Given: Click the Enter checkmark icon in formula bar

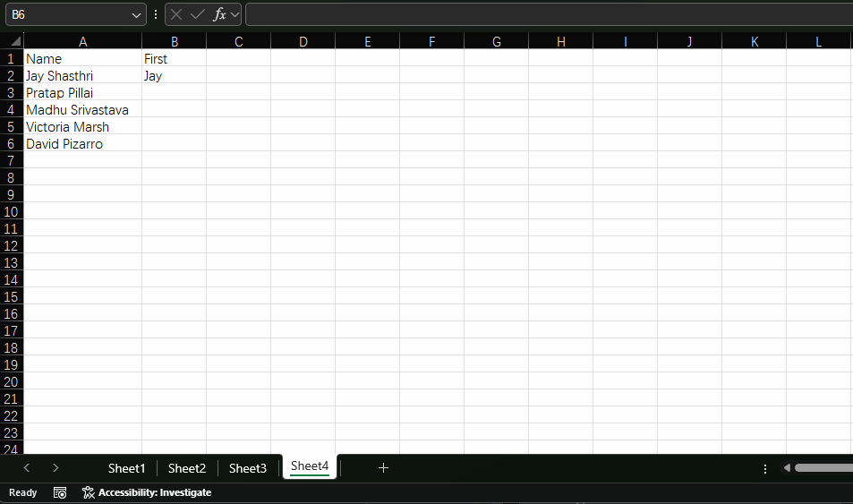Looking at the screenshot, I should (x=198, y=14).
